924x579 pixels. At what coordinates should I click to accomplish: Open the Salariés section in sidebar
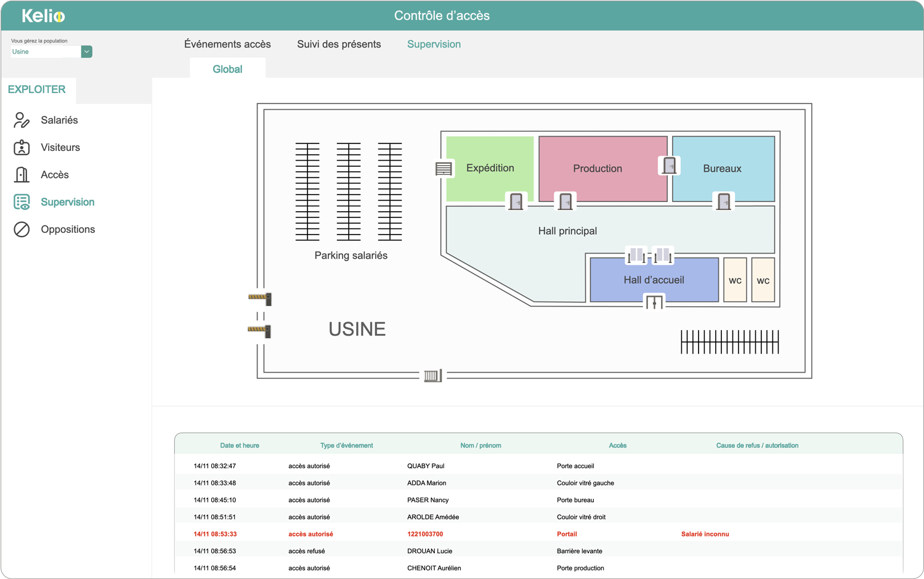(59, 120)
